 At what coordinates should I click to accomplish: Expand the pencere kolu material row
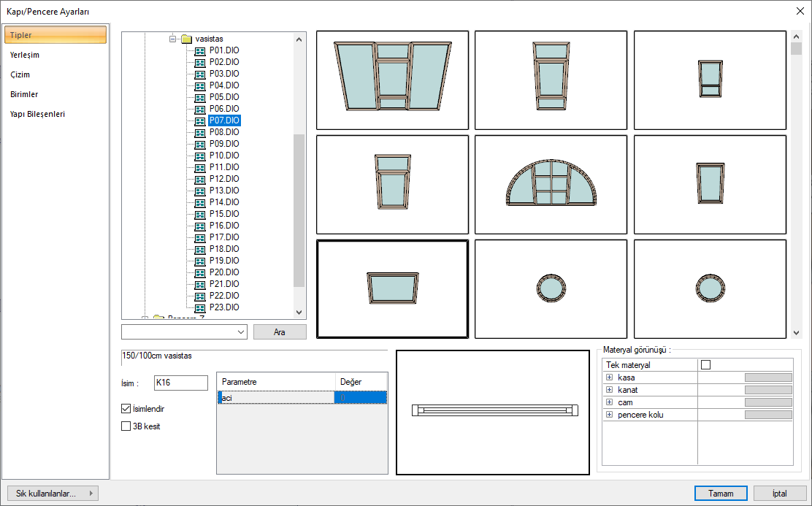pyautogui.click(x=609, y=415)
